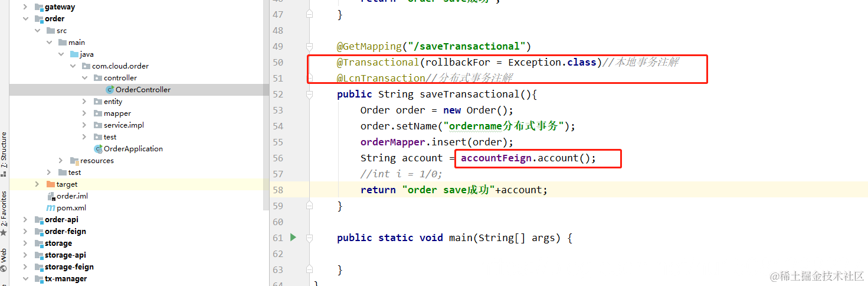Click the fold marker on line 63
868x286 pixels.
tap(309, 269)
